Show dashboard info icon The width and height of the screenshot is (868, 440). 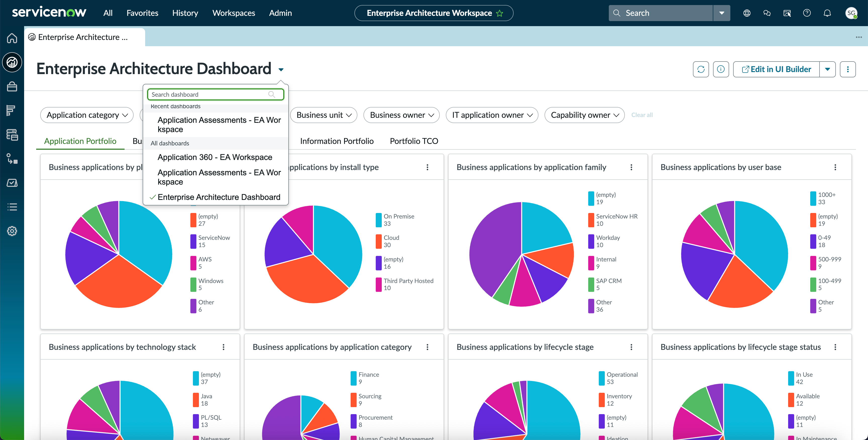tap(721, 69)
